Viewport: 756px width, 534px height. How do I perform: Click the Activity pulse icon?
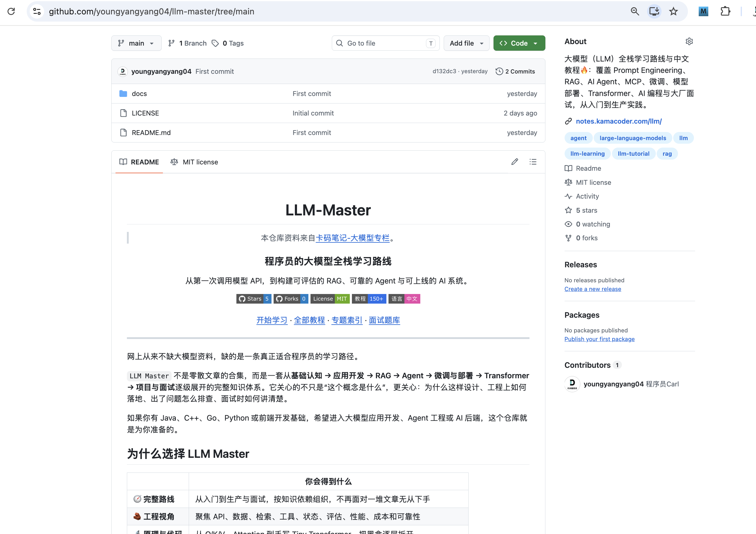568,196
